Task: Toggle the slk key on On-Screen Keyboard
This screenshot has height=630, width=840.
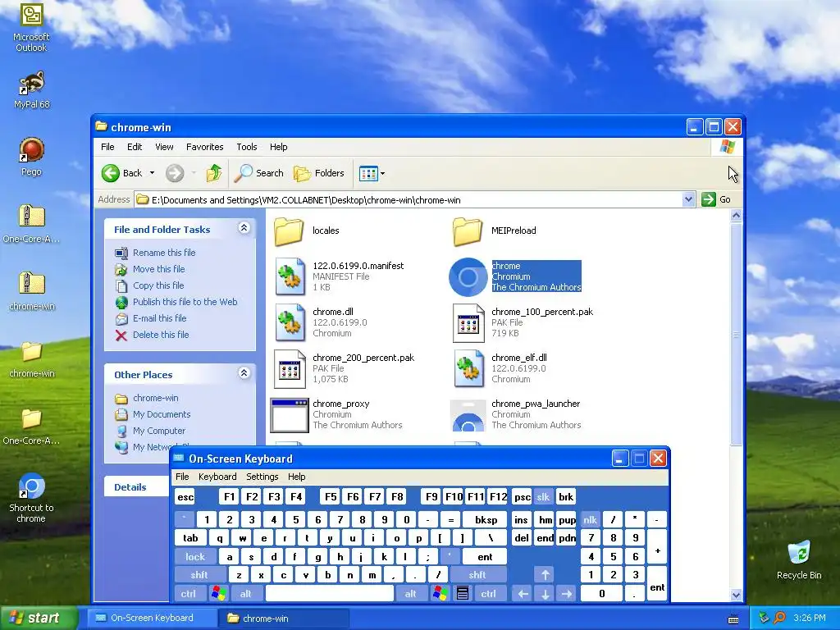Action: [543, 497]
